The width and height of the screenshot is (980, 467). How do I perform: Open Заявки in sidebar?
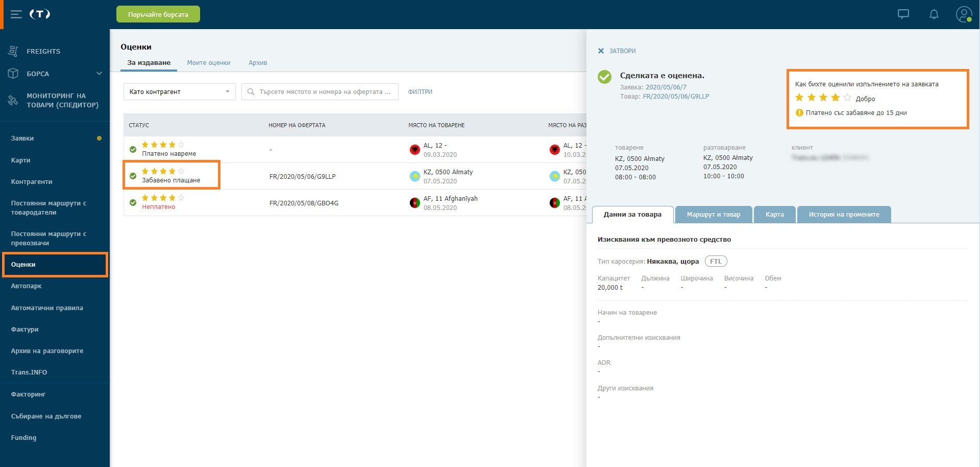click(22, 138)
